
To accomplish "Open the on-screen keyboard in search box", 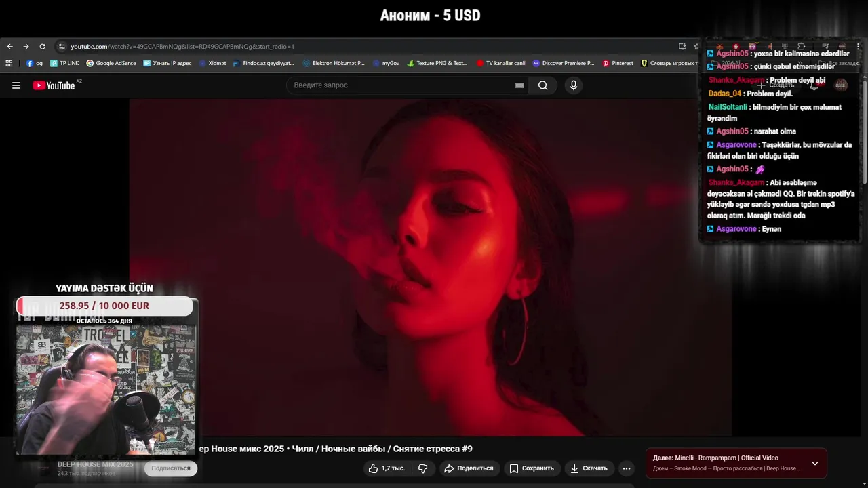I will click(x=519, y=85).
